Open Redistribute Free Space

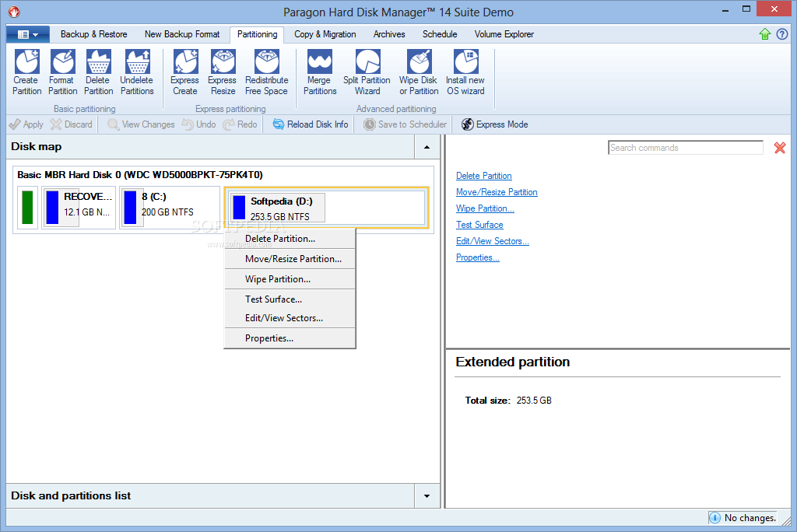coord(266,72)
